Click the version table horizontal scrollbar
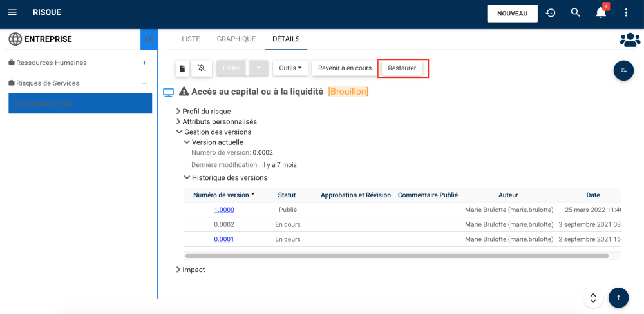 [x=397, y=256]
